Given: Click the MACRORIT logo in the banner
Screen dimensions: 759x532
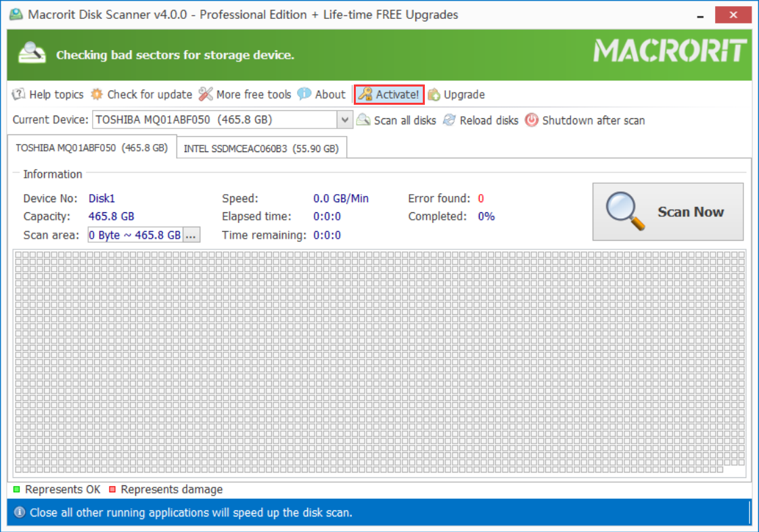Looking at the screenshot, I should 670,51.
